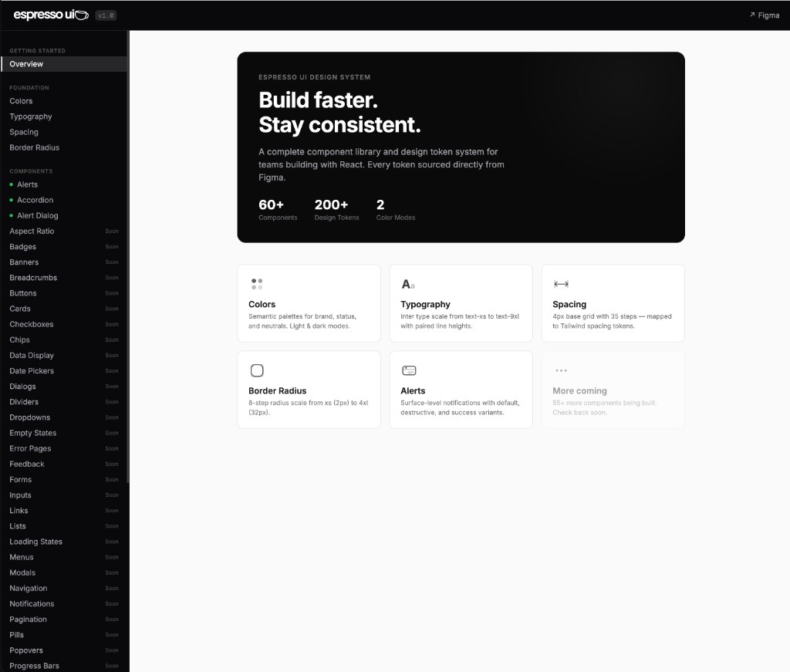Open the Spacing card title
Viewport: 790px width, 672px height.
pos(569,304)
